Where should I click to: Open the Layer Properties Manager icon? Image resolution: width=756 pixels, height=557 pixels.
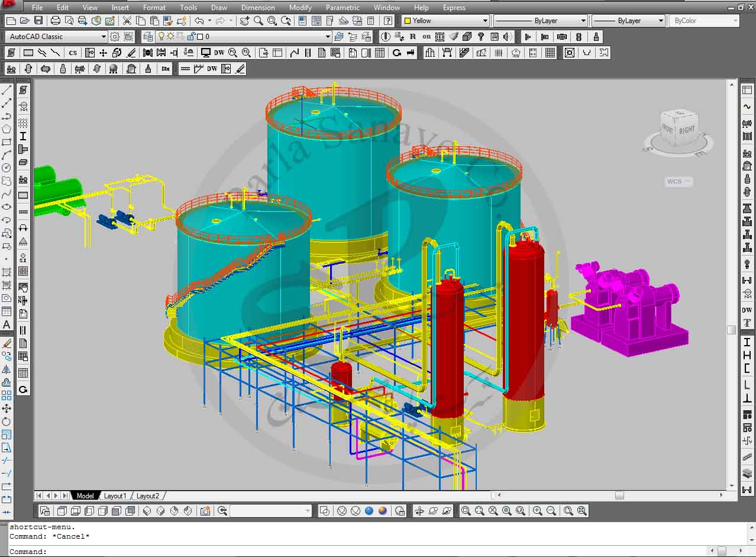(148, 37)
